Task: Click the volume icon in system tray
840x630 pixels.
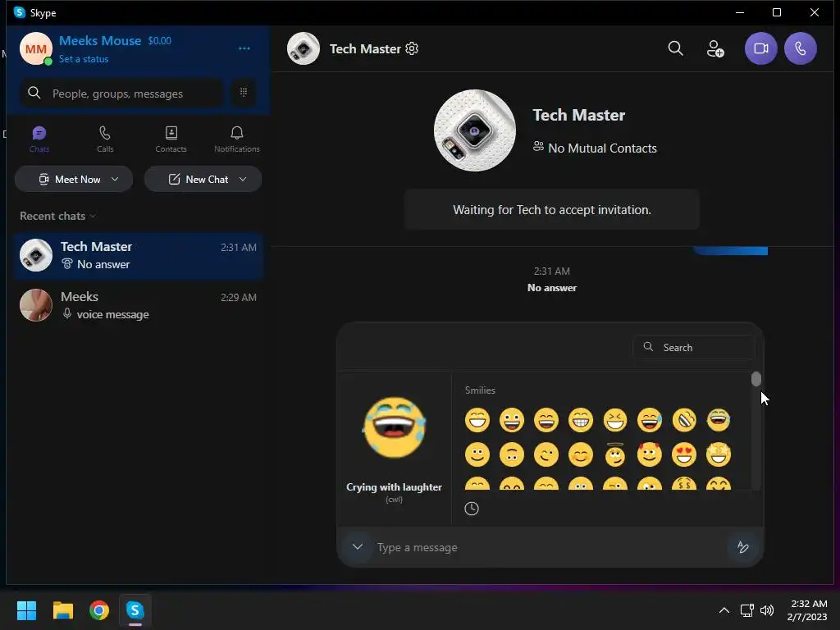Action: click(x=767, y=610)
